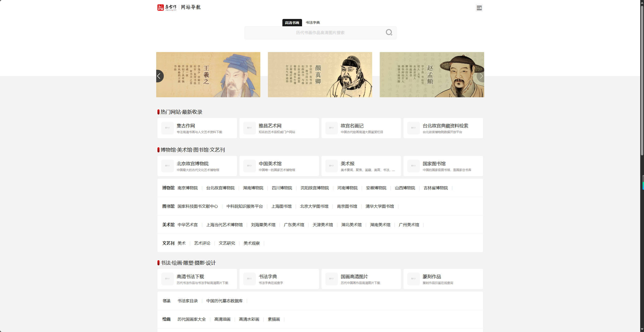The height and width of the screenshot is (332, 644).
Task: Click the 国家图书馆 card thumbnail icon
Action: (x=413, y=166)
